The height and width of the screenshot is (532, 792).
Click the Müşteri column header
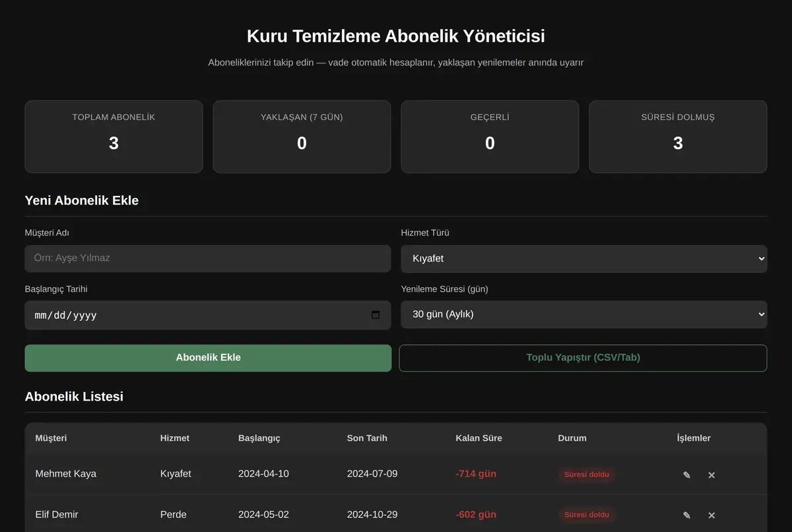pyautogui.click(x=51, y=438)
